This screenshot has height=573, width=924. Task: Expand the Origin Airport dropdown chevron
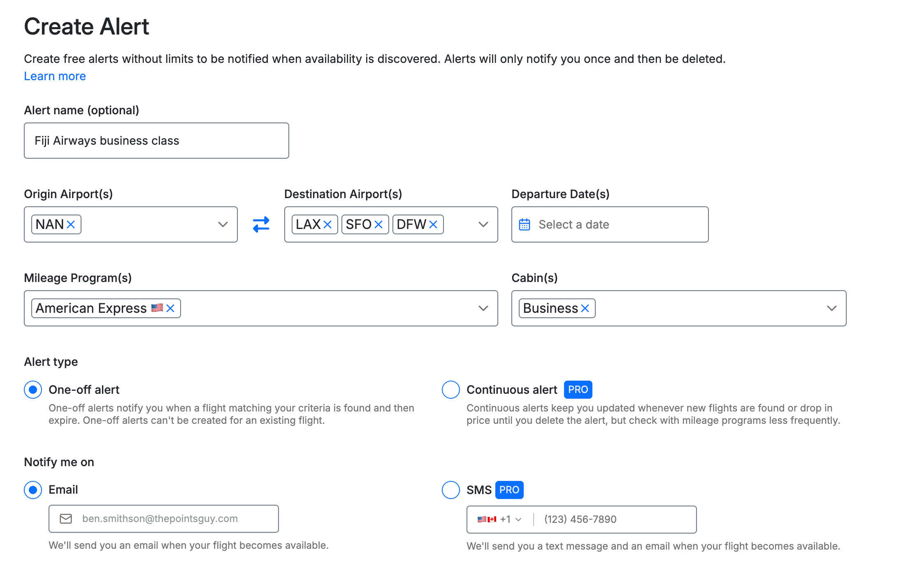(x=223, y=224)
